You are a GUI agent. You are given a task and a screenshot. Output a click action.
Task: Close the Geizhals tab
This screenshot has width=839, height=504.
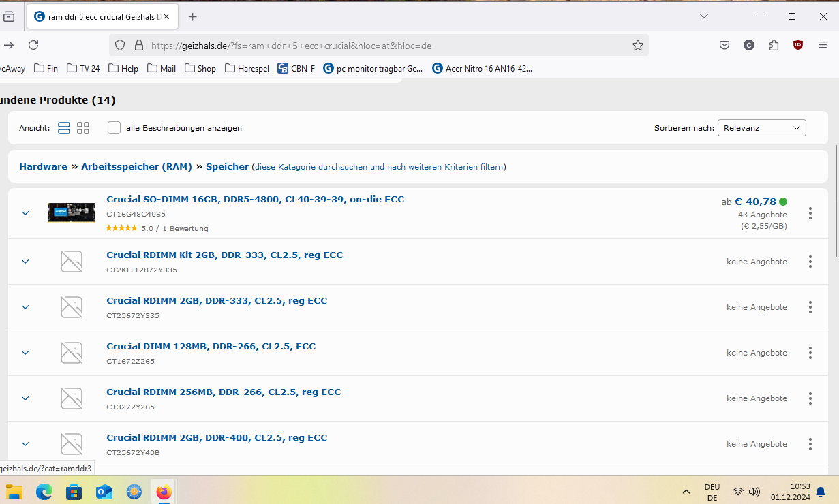pyautogui.click(x=168, y=16)
